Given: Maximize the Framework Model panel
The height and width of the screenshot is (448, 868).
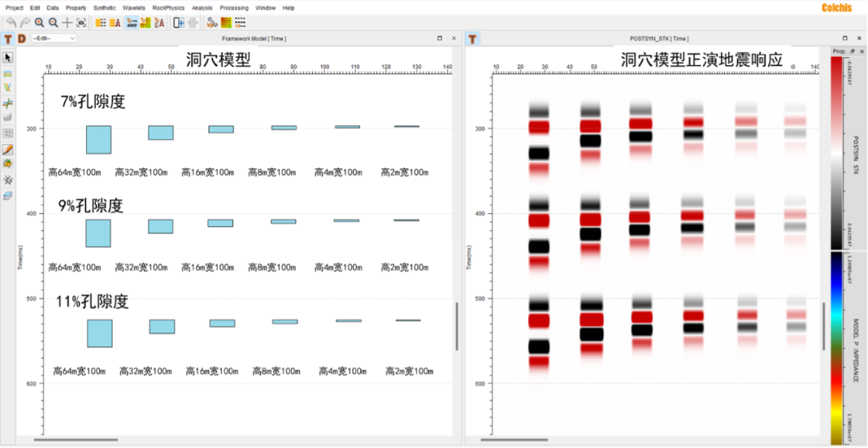Looking at the screenshot, I should (440, 39).
